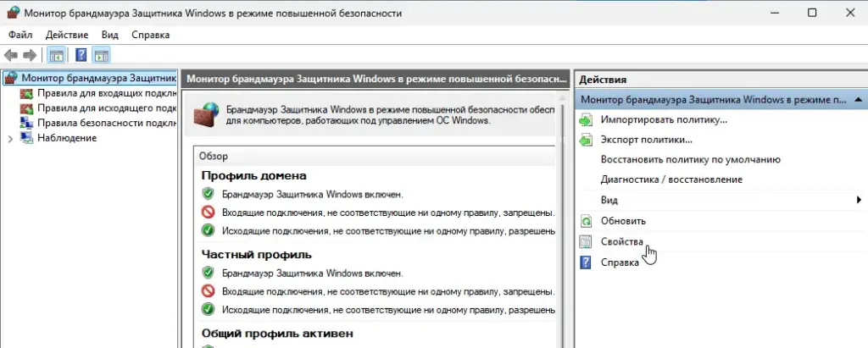Screen dimensions: 868x348
Task: Click the firewall icon in the title bar
Action: click(12, 13)
